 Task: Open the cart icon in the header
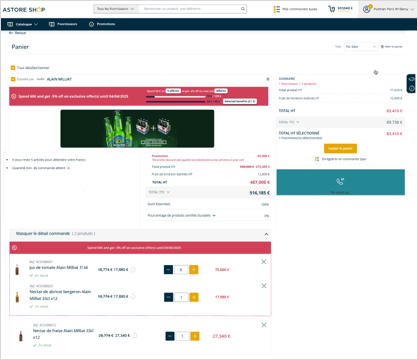332,9
